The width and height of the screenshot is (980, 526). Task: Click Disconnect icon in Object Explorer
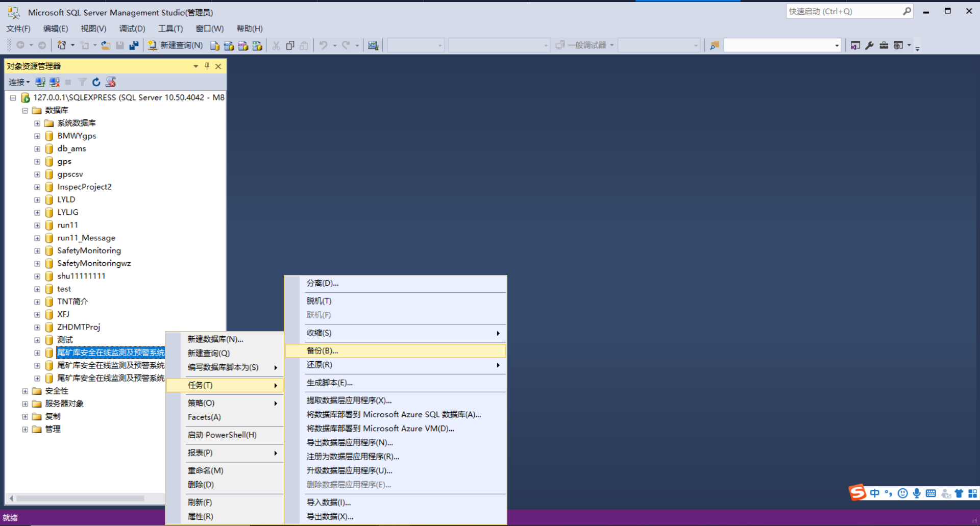pos(55,82)
